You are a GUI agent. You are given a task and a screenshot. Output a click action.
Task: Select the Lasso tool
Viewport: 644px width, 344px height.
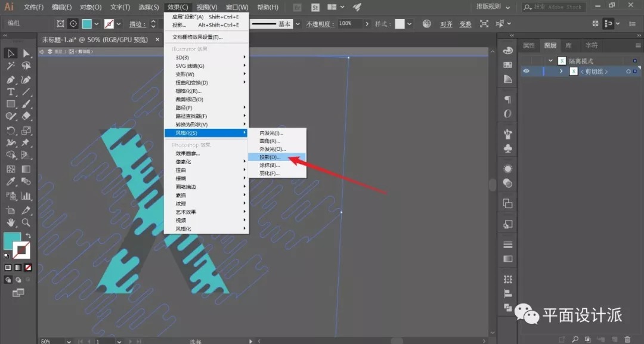26,66
